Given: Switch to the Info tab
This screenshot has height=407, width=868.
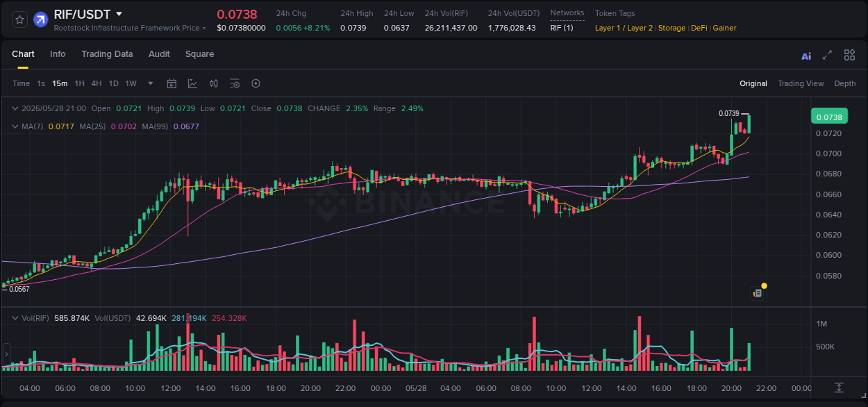Looking at the screenshot, I should (x=58, y=54).
